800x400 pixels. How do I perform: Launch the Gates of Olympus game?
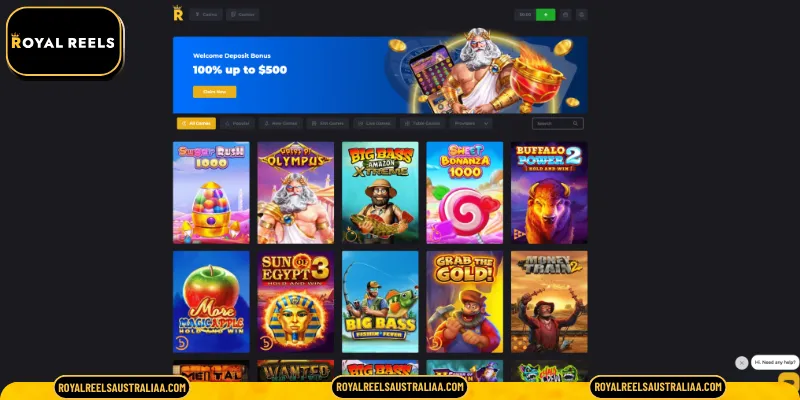click(x=296, y=193)
